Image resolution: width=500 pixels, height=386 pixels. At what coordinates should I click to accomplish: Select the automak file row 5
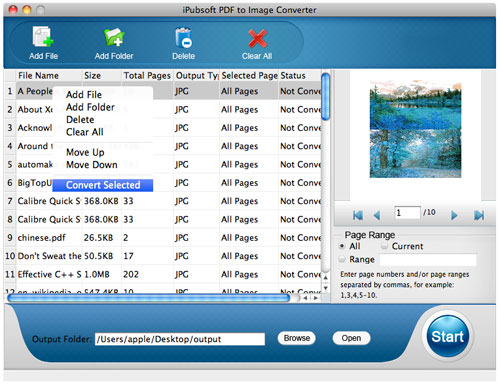pos(163,164)
